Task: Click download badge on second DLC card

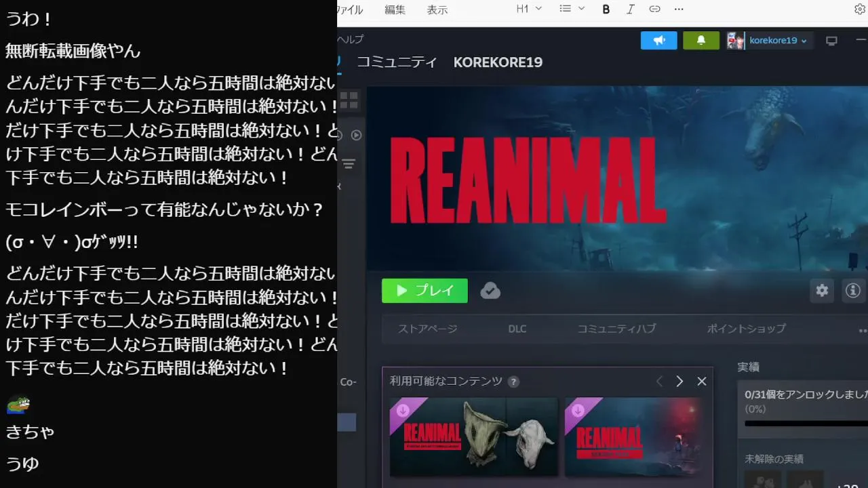Action: pyautogui.click(x=578, y=410)
